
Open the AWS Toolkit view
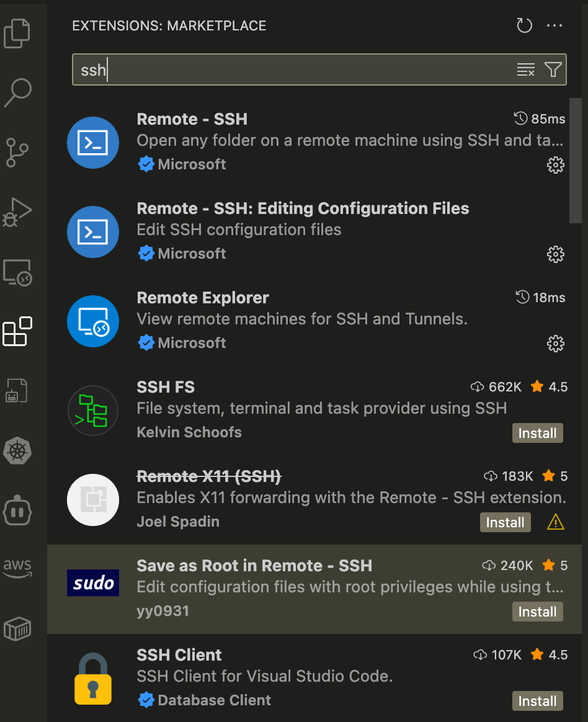[17, 568]
